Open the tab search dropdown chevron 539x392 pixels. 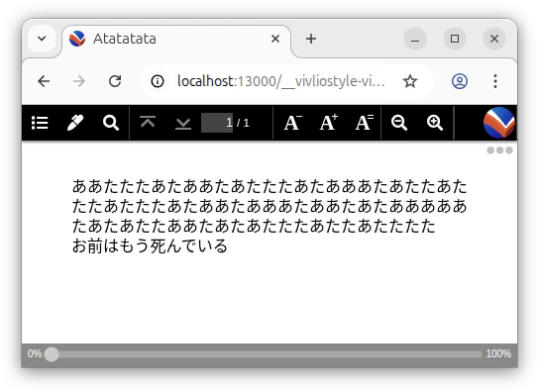coord(42,39)
